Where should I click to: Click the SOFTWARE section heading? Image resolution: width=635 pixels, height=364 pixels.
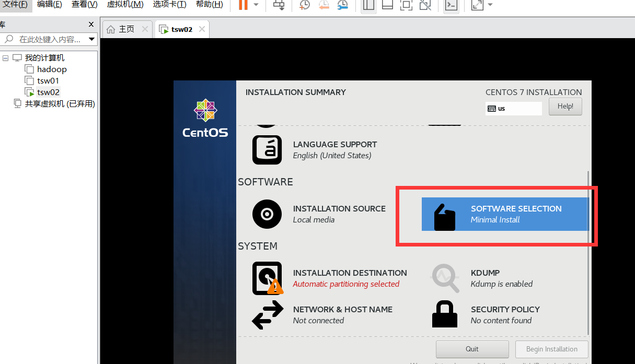click(x=265, y=182)
